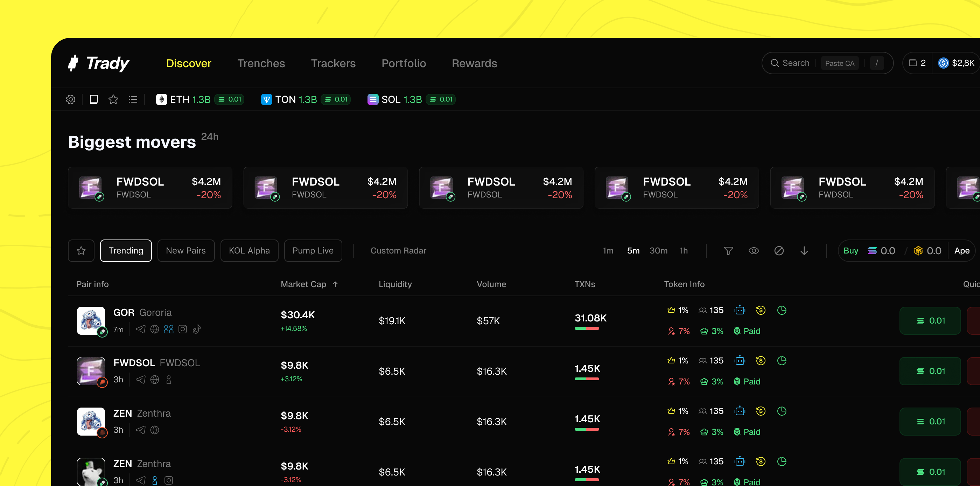The width and height of the screenshot is (980, 486).
Task: Click the SOL 1.3B chain selector
Action: point(411,99)
